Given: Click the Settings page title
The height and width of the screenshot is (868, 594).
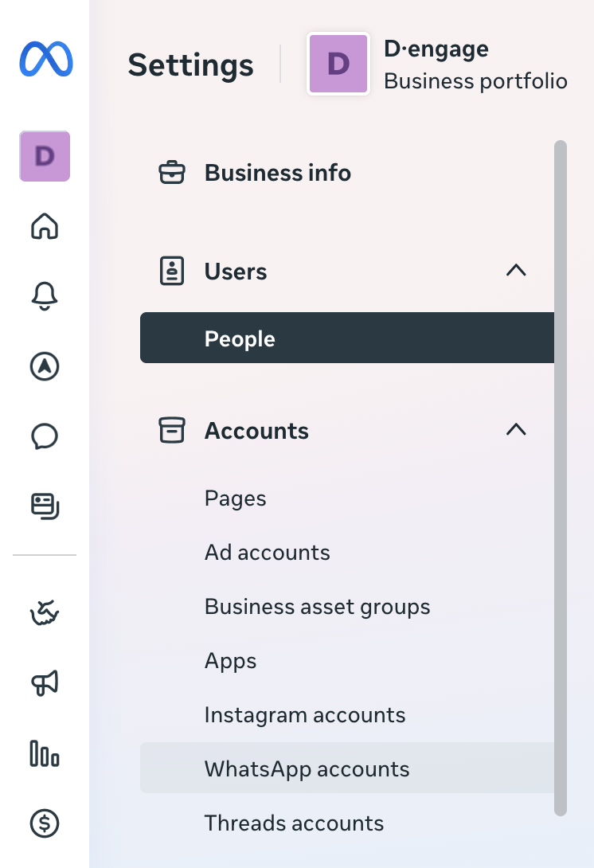Looking at the screenshot, I should coord(190,65).
